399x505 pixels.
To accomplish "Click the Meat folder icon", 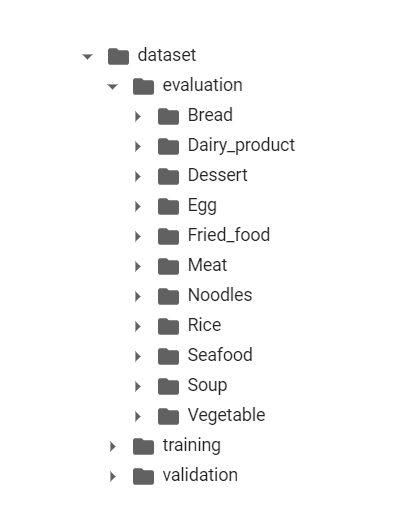I will pos(168,266).
